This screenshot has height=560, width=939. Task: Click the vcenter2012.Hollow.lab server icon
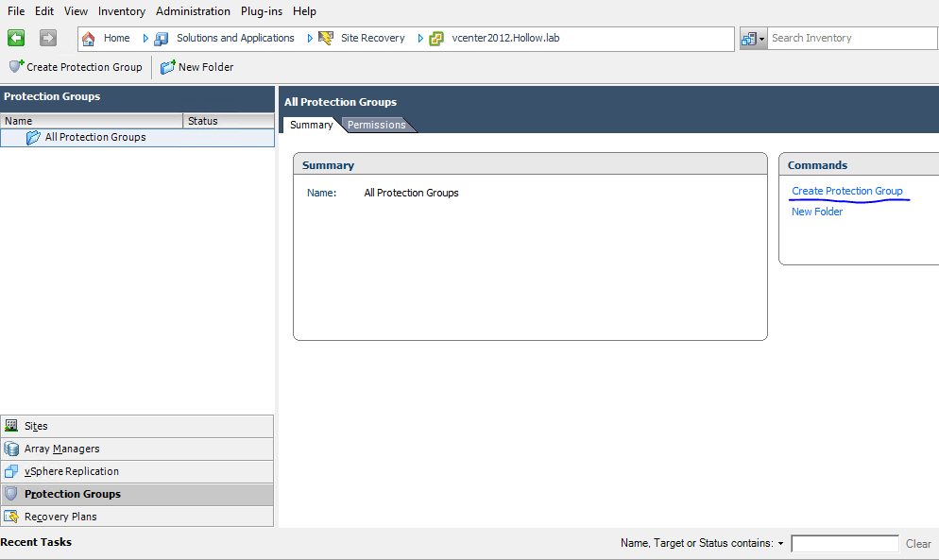pos(436,39)
